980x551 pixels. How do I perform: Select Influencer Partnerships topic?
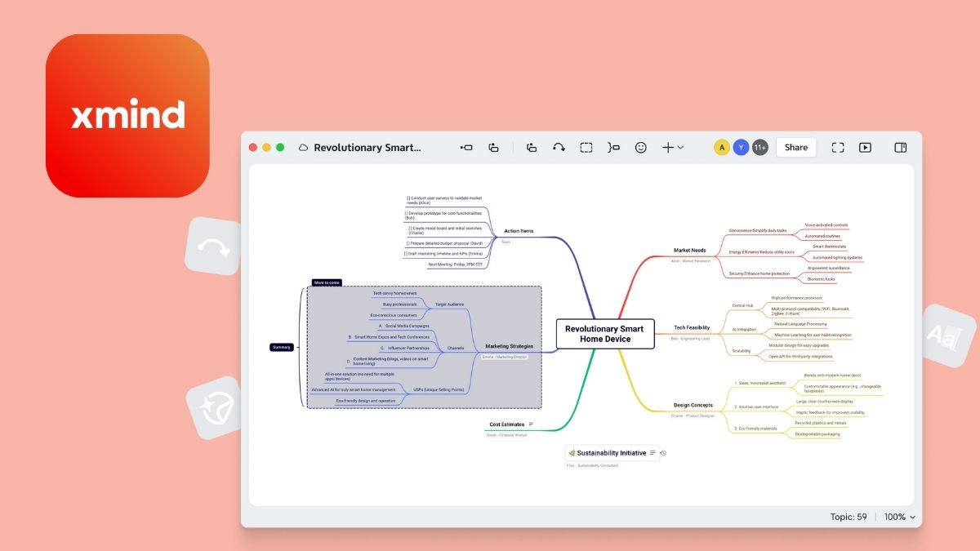click(x=403, y=348)
